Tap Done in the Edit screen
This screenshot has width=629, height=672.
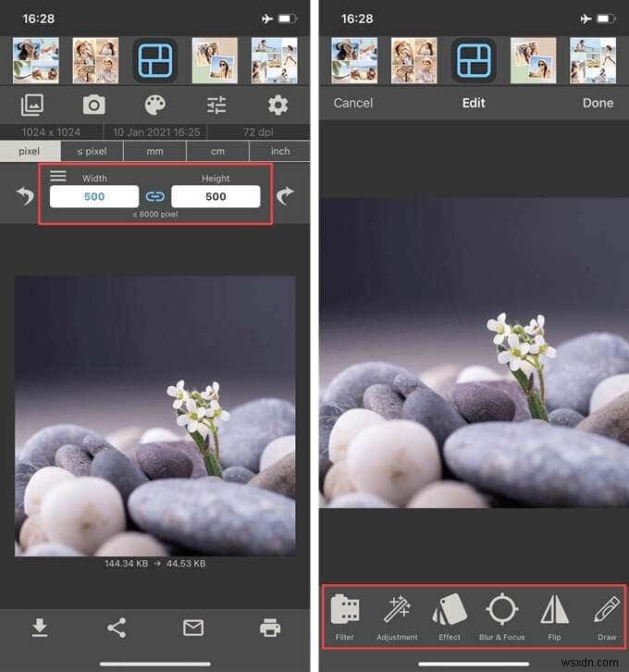point(598,103)
